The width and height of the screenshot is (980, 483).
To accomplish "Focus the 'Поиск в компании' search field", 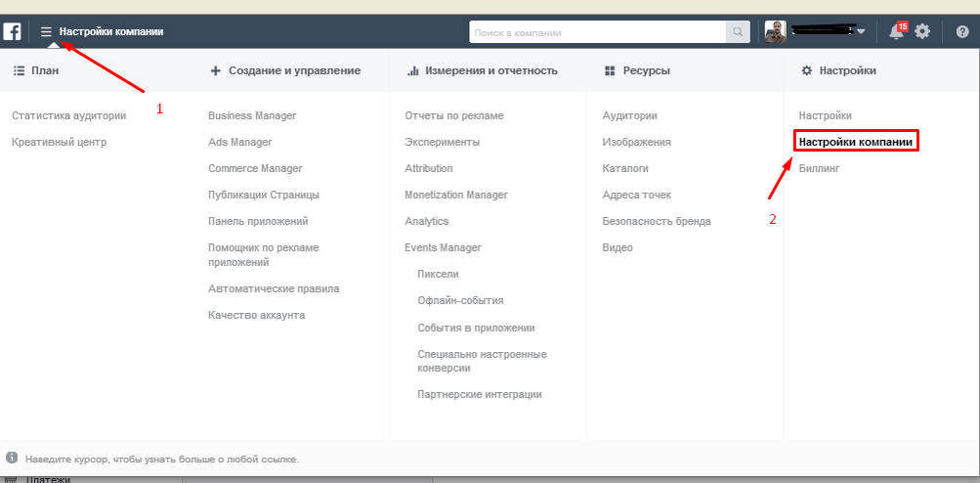I will tap(598, 32).
